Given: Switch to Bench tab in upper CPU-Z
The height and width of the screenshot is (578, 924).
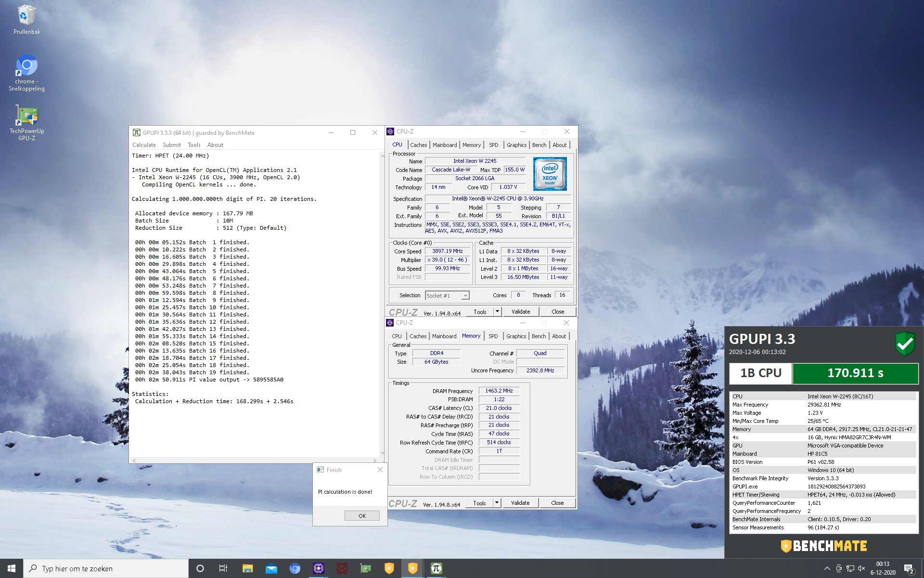Looking at the screenshot, I should click(539, 145).
